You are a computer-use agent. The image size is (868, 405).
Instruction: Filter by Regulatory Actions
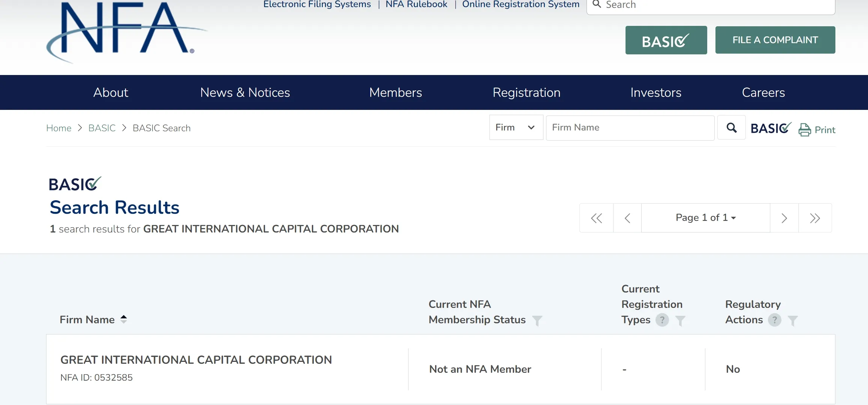[x=793, y=321]
